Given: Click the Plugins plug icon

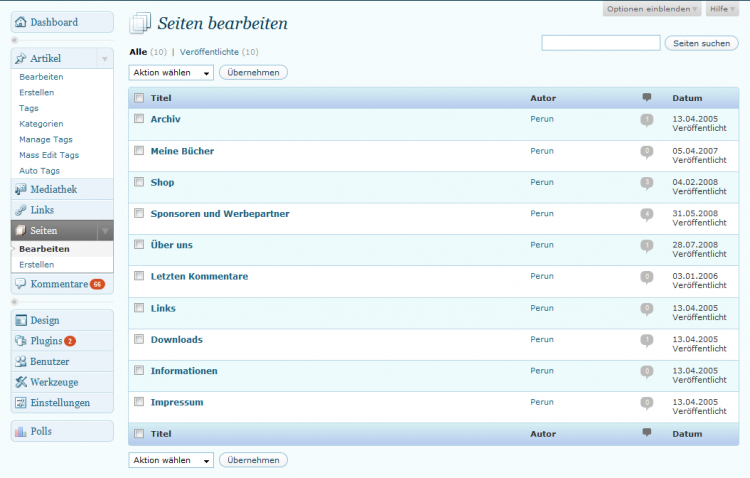Looking at the screenshot, I should click(x=21, y=341).
